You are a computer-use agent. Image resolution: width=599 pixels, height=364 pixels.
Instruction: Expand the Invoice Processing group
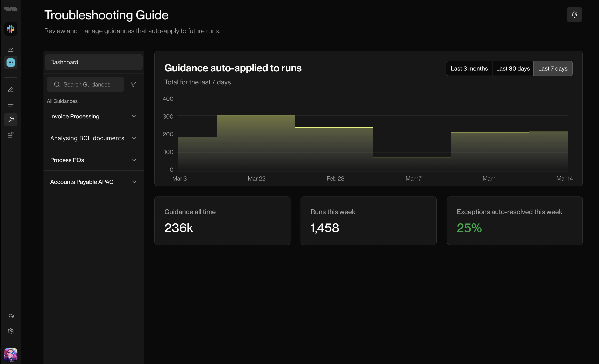tap(134, 116)
